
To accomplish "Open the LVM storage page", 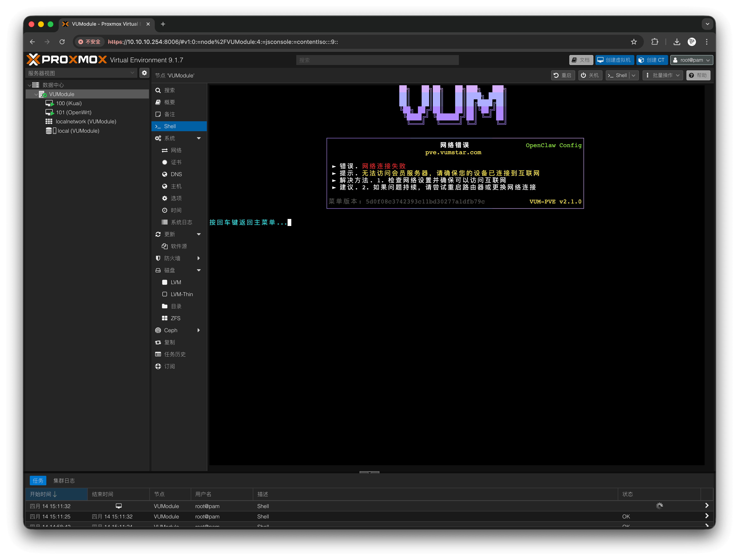I will point(179,283).
